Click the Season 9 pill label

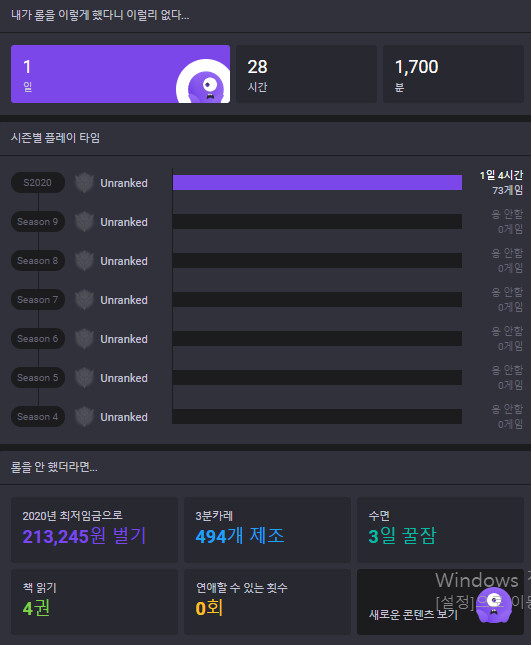(38, 222)
